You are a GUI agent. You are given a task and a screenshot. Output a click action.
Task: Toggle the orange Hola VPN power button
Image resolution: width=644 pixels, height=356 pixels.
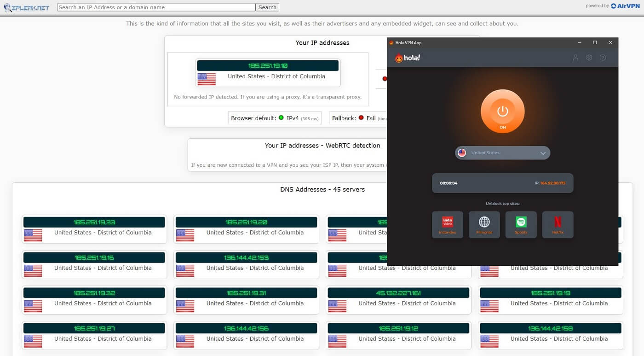(502, 111)
